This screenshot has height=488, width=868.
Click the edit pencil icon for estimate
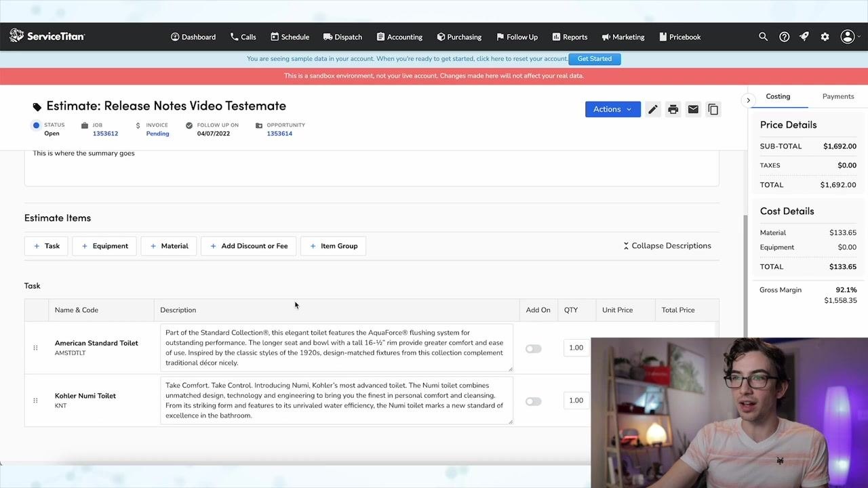click(x=652, y=109)
